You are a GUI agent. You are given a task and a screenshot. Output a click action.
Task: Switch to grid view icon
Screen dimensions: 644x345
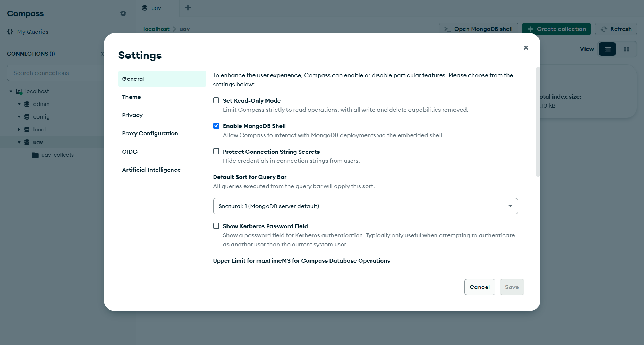point(626,49)
